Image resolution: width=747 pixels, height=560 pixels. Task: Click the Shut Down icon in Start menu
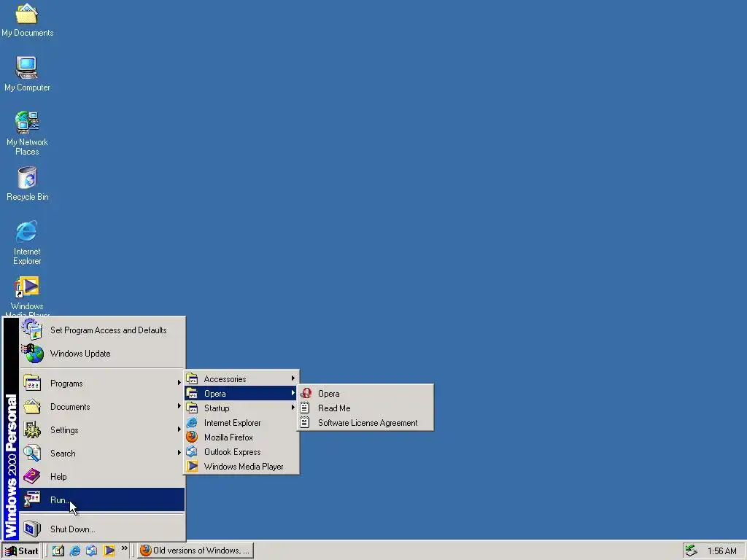[x=32, y=529]
